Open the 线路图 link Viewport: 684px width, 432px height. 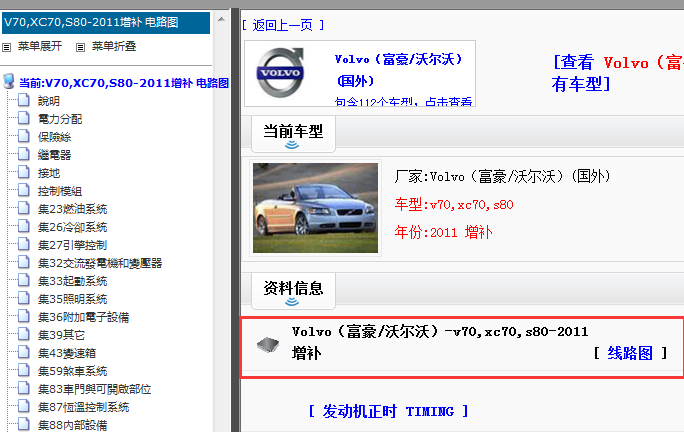630,353
